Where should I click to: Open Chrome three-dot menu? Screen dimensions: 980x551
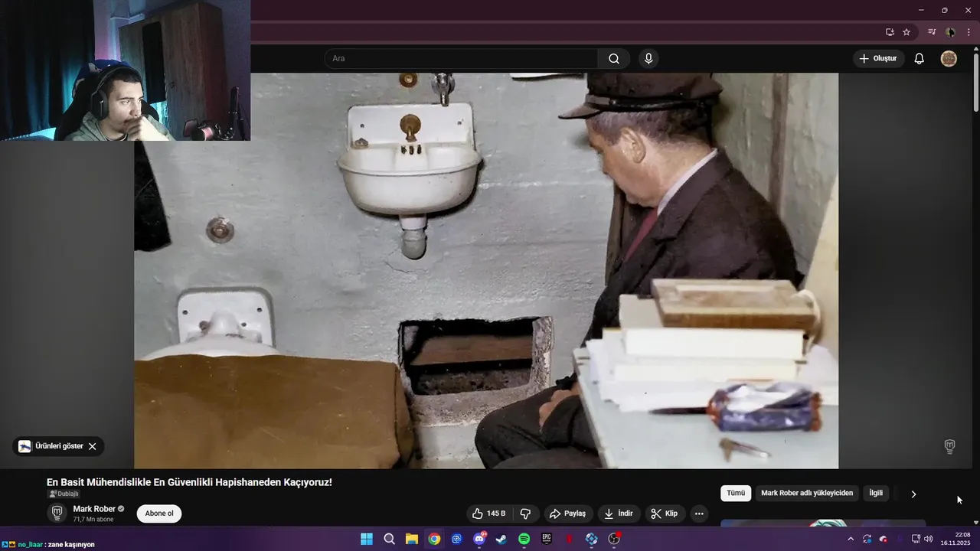click(969, 32)
